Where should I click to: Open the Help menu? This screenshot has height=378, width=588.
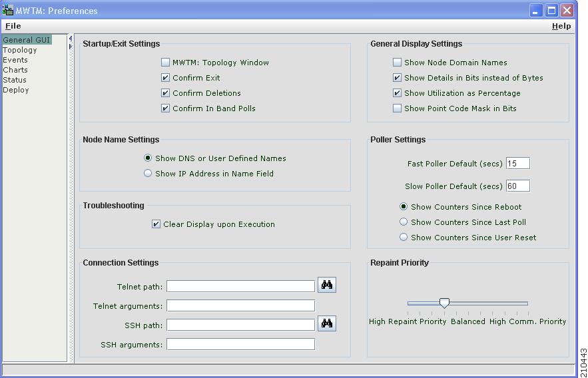pos(561,26)
